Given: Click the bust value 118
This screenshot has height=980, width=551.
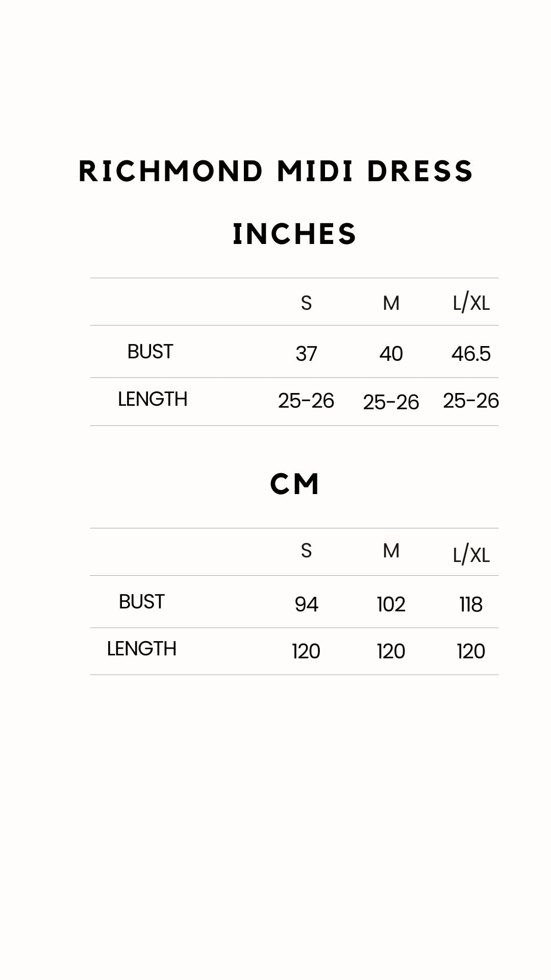Looking at the screenshot, I should click(471, 604).
